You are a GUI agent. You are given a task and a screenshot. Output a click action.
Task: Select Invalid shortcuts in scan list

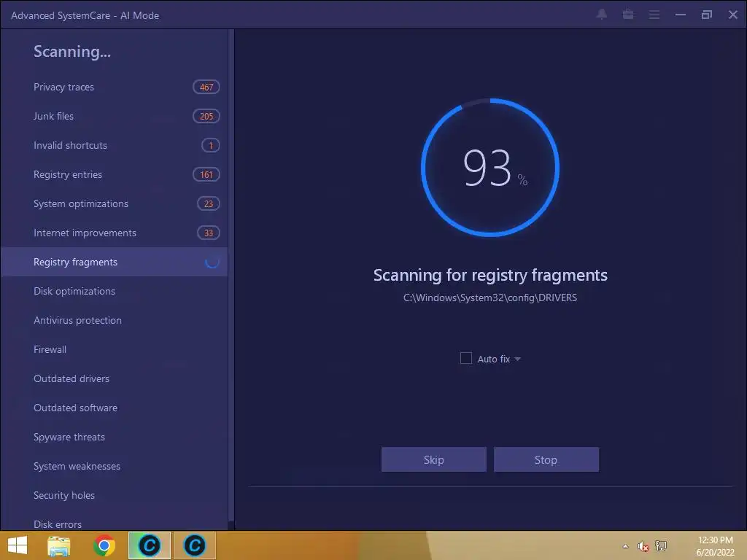[x=113, y=145]
